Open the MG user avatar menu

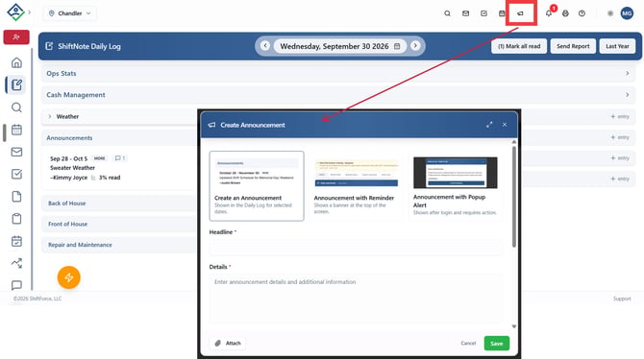pos(627,13)
